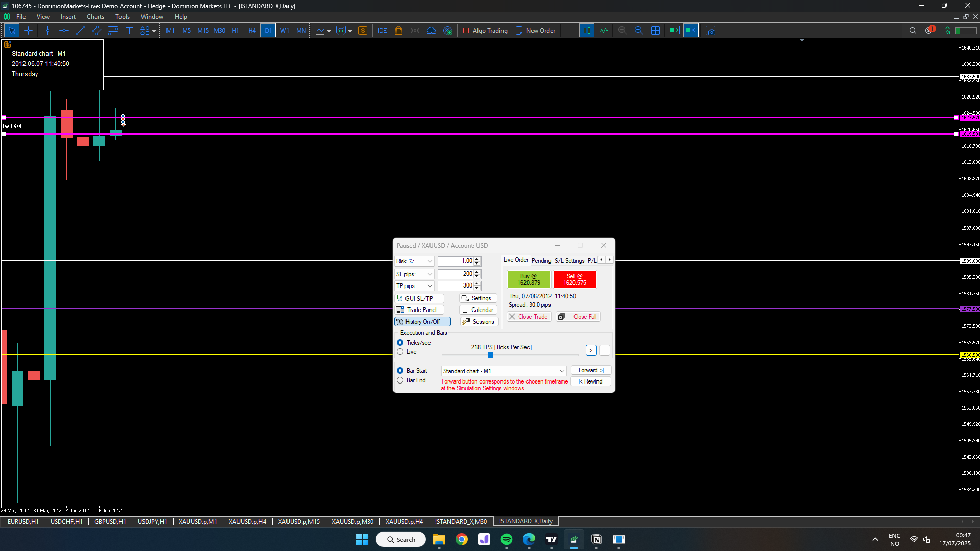Click the Close Trade button
Screen dimensions: 980x551
coord(529,317)
